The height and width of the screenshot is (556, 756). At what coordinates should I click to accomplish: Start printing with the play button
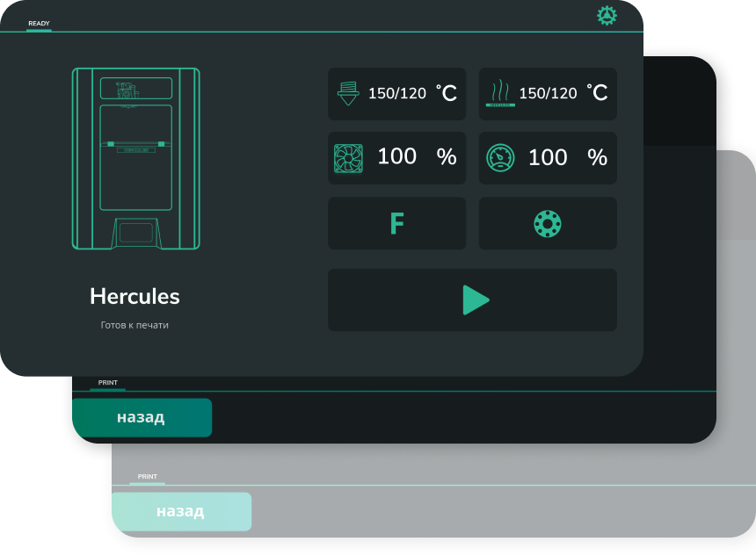coord(473,300)
